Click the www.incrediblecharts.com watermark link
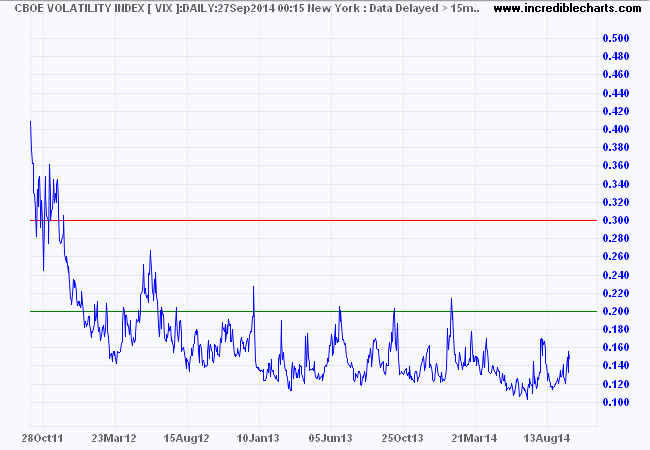 (x=567, y=8)
